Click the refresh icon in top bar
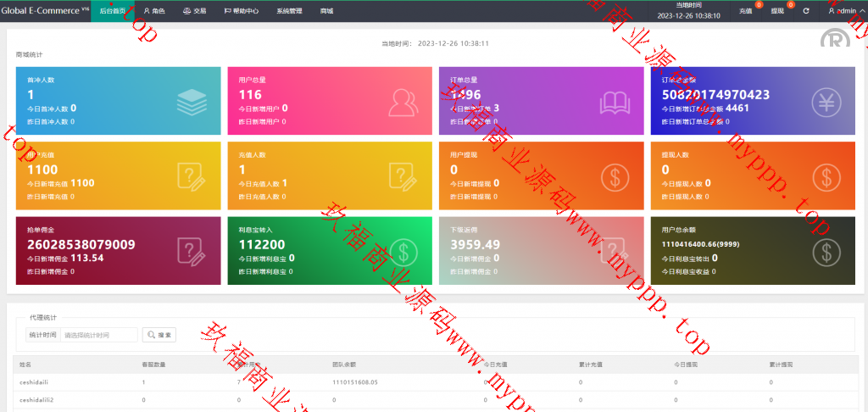The width and height of the screenshot is (868, 412). pos(806,11)
